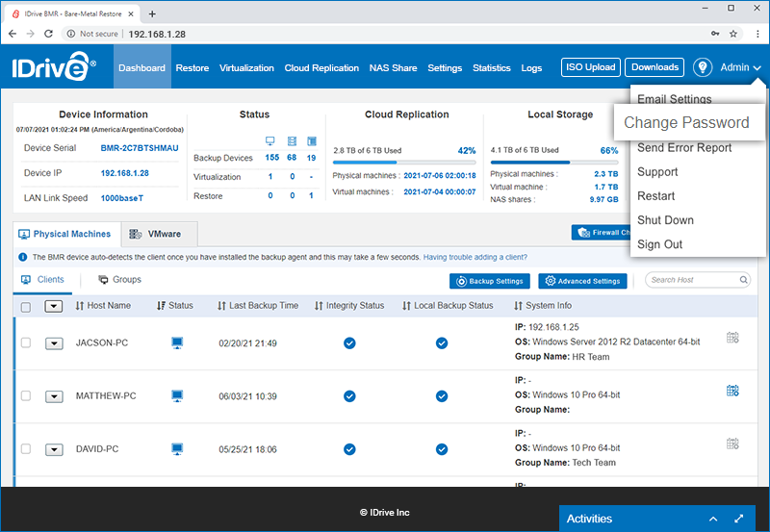Click DAVID-PC local backup status checkmark
Viewport: 770px width, 532px height.
tap(442, 449)
